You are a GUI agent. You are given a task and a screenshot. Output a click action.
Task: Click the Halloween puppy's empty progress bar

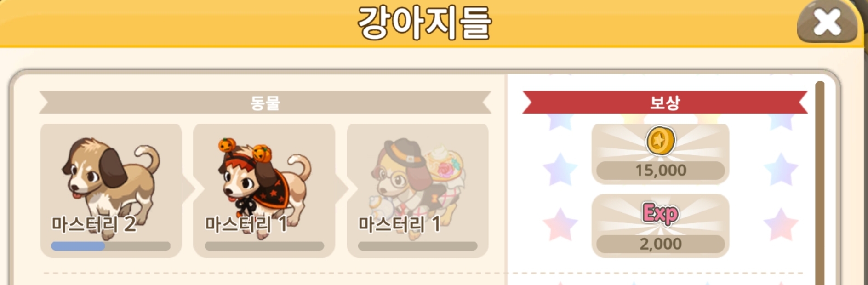(264, 246)
